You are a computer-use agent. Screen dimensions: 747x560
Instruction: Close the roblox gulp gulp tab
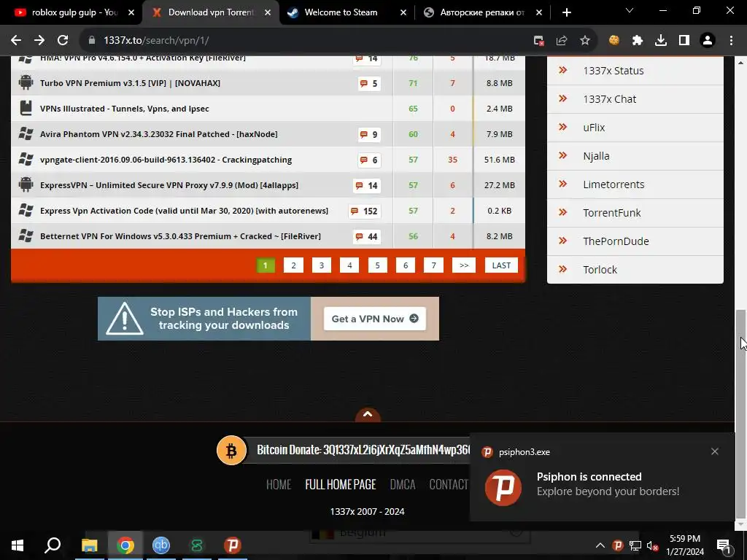pos(131,12)
